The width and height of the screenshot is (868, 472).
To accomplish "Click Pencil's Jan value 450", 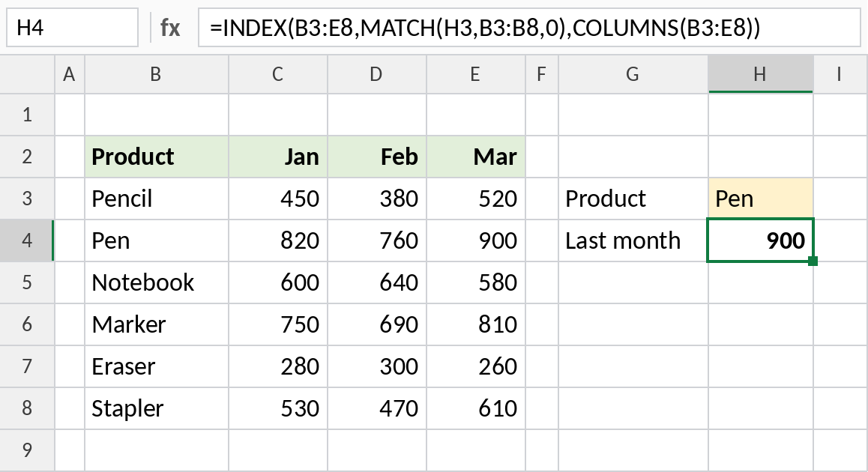I will [278, 199].
